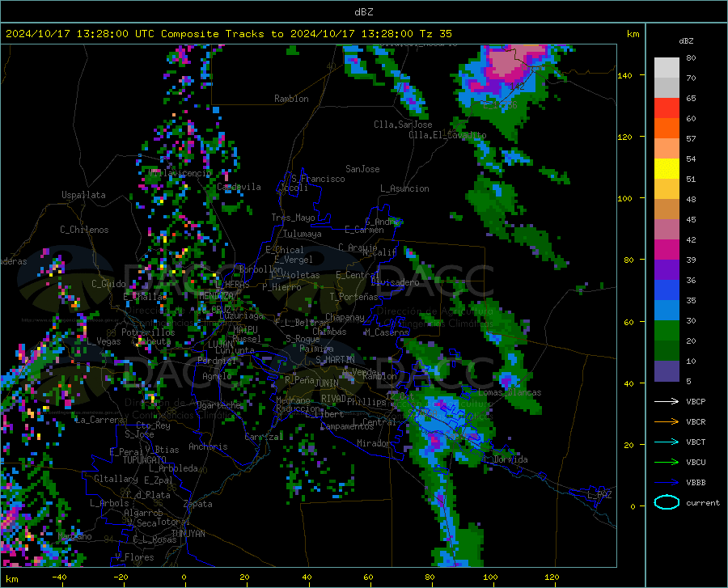Click the C_Chilenos map label
Image resolution: width=728 pixels, height=588 pixels.
point(84,230)
